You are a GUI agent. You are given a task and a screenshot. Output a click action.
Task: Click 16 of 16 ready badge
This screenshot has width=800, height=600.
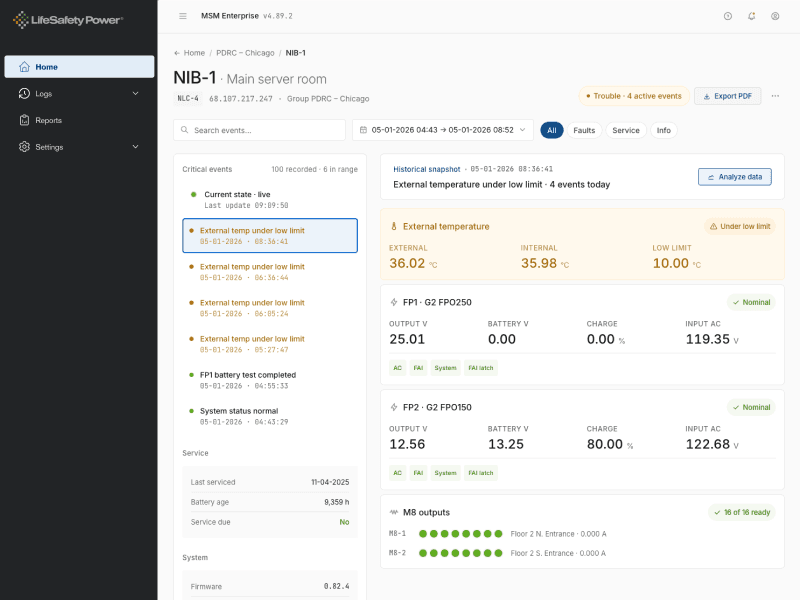[x=742, y=512]
